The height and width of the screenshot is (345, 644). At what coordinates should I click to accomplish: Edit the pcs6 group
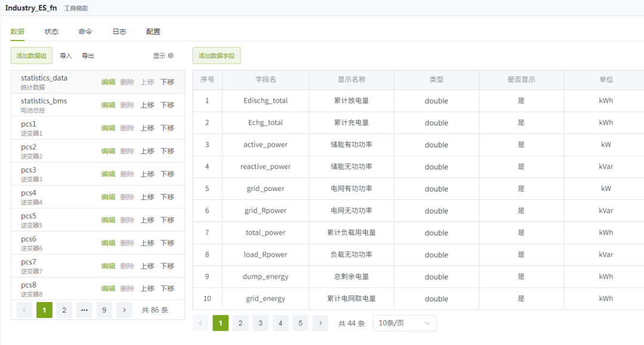109,243
